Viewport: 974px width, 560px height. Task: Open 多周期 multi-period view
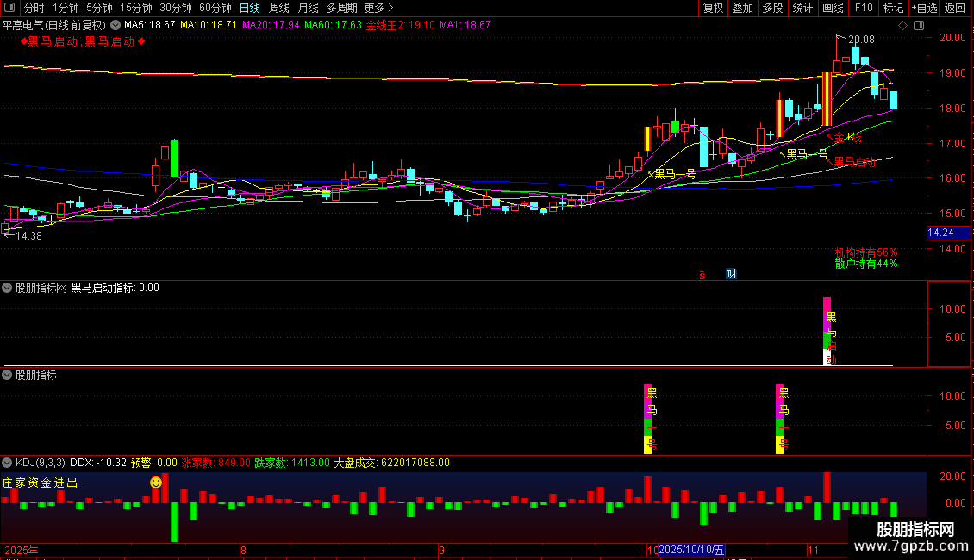click(341, 8)
